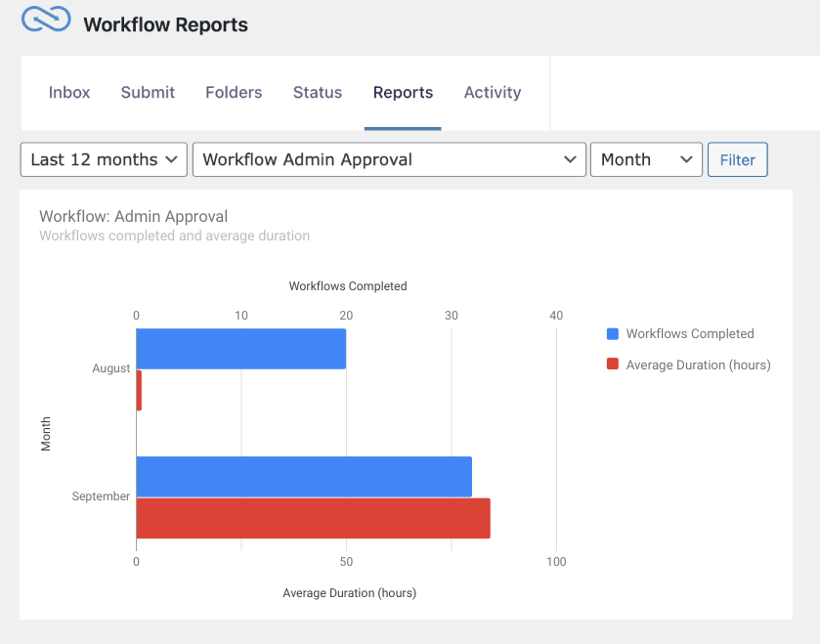Switch to the Submit tab
Image resolution: width=820 pixels, height=644 pixels.
click(148, 93)
